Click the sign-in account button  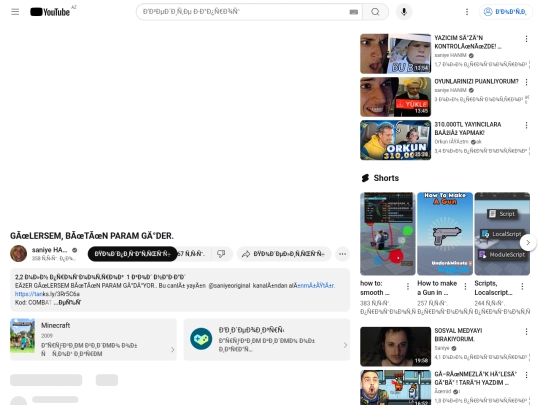(505, 12)
